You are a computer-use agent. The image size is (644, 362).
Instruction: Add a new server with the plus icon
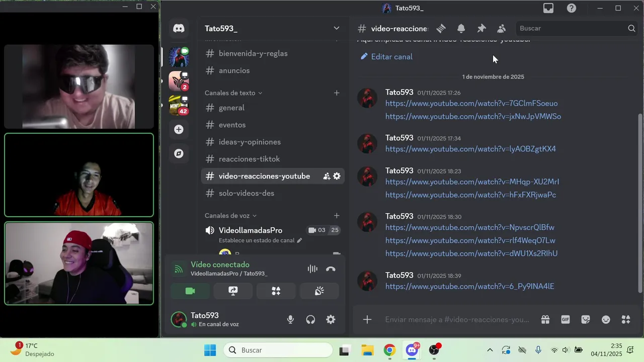[x=179, y=130]
